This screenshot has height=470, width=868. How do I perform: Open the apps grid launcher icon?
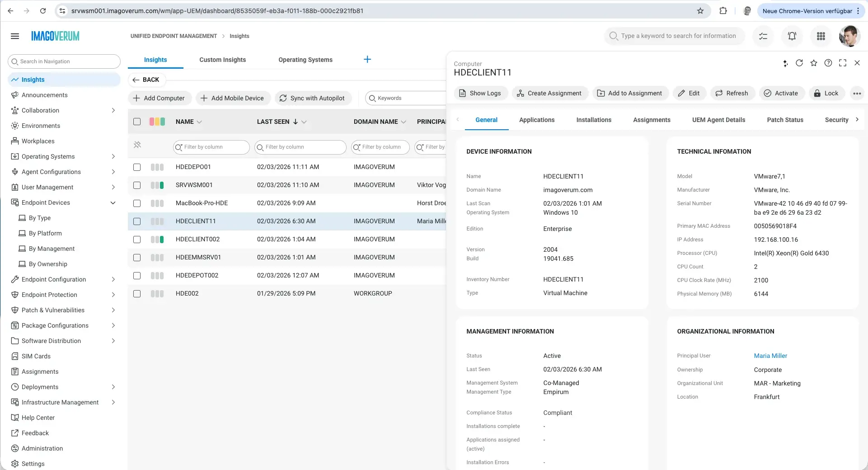point(821,36)
